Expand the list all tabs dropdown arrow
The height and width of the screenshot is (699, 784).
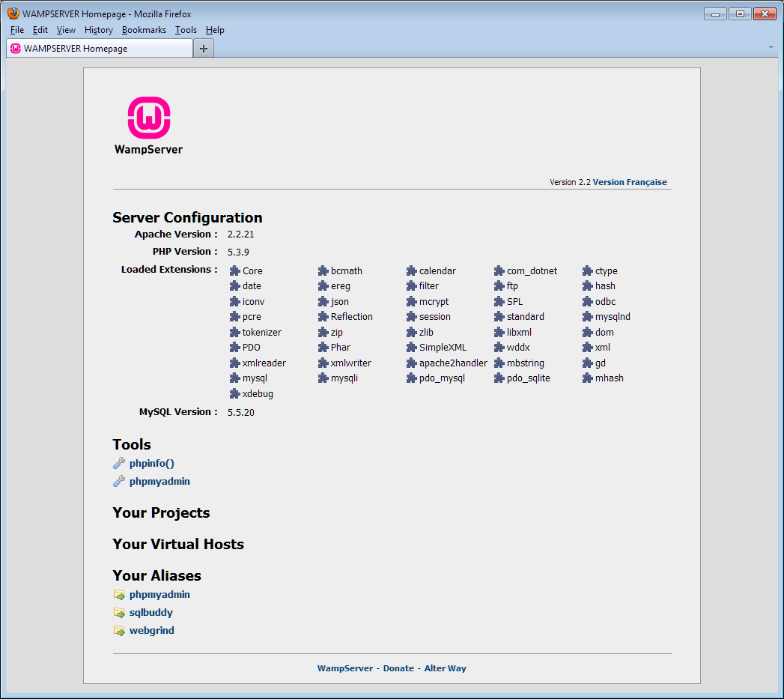[771, 47]
